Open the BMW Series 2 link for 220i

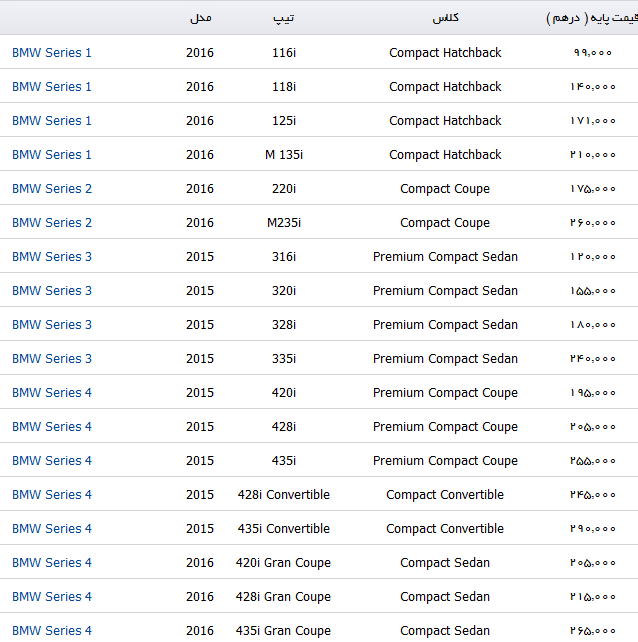click(x=52, y=189)
